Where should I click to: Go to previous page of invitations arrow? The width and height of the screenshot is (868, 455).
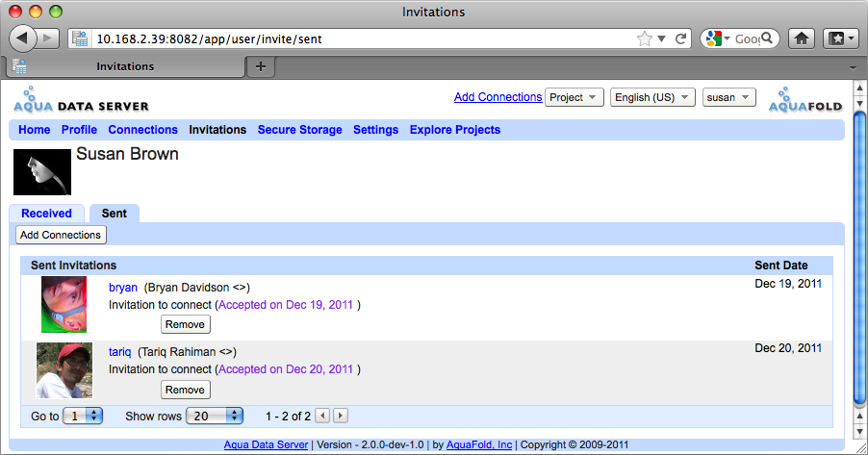tap(322, 416)
